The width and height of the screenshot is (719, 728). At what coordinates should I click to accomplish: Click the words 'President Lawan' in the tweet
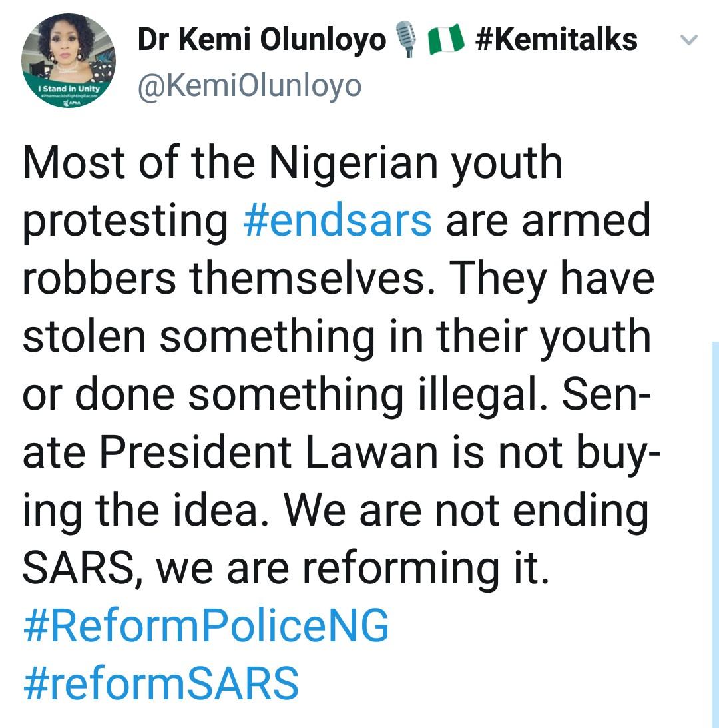click(269, 452)
